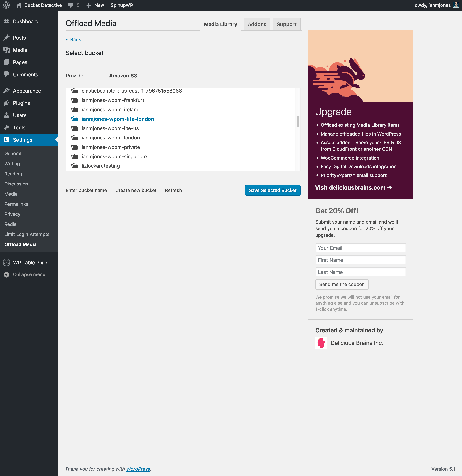Image resolution: width=462 pixels, height=476 pixels.
Task: Click the Posts icon in sidebar
Action: (x=6, y=37)
